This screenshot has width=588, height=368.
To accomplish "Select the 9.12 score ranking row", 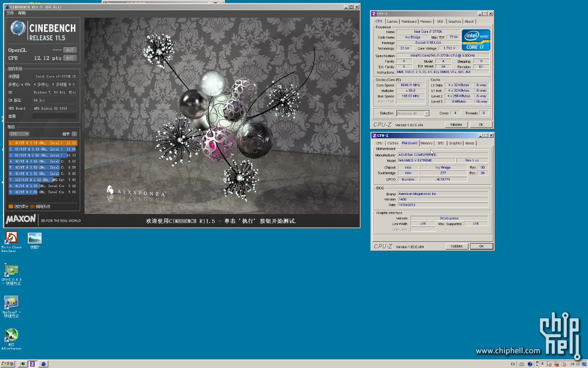I will tap(43, 161).
